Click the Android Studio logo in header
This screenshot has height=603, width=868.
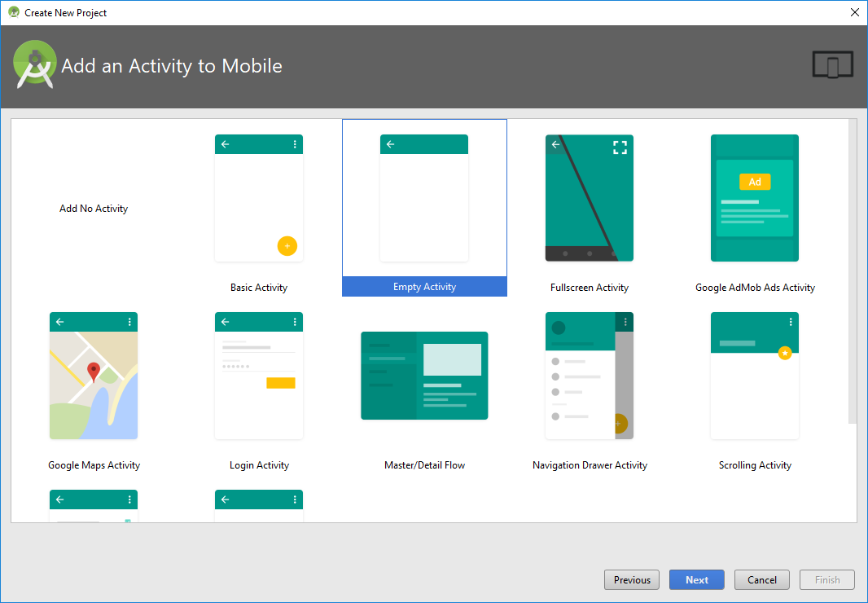point(35,64)
